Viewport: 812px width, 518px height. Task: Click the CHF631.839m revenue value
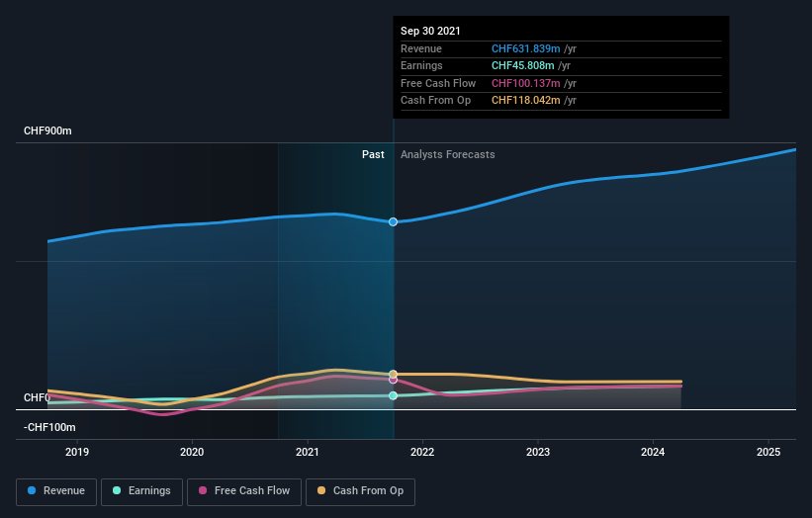[525, 48]
